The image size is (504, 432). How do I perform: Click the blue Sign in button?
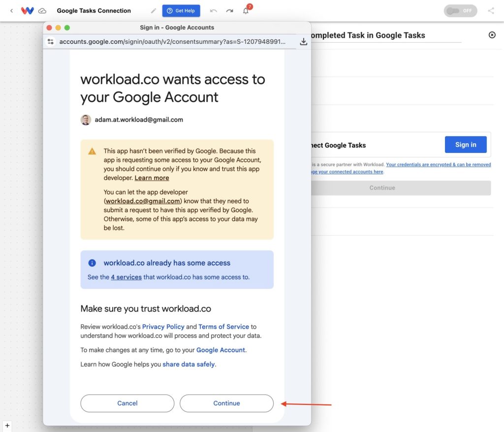[466, 145]
